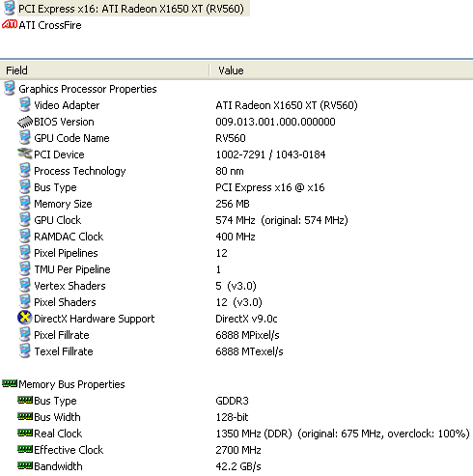
Task: Select Vertex Shaders value 5 (v3.0)
Action: click(236, 286)
